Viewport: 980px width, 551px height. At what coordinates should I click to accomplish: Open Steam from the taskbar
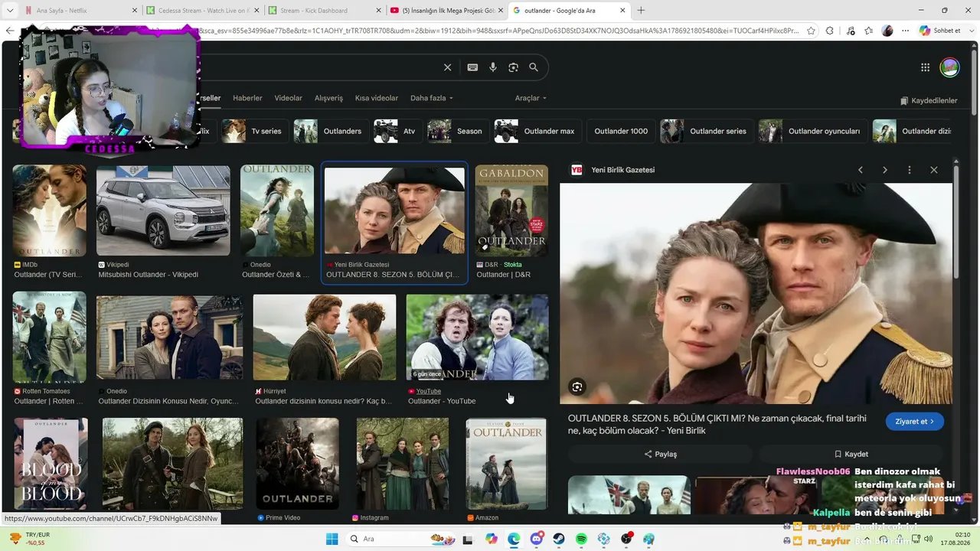[x=559, y=539]
